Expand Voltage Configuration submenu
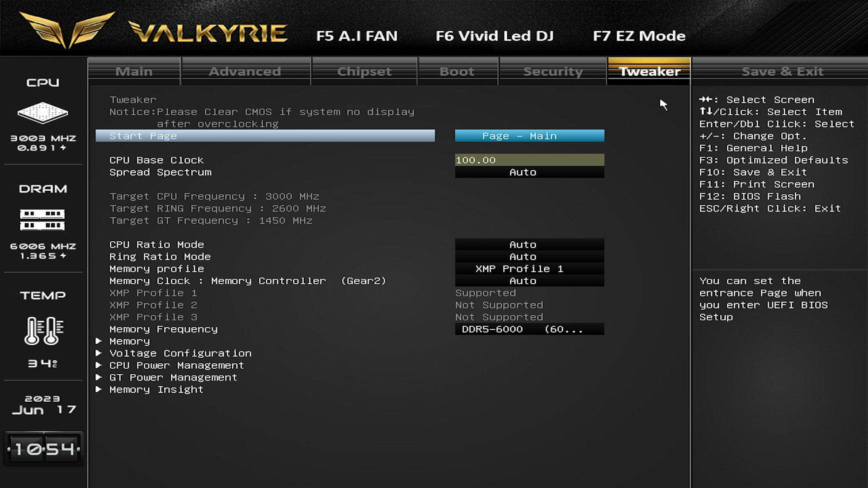Screen dimensions: 868x488 (x=180, y=353)
